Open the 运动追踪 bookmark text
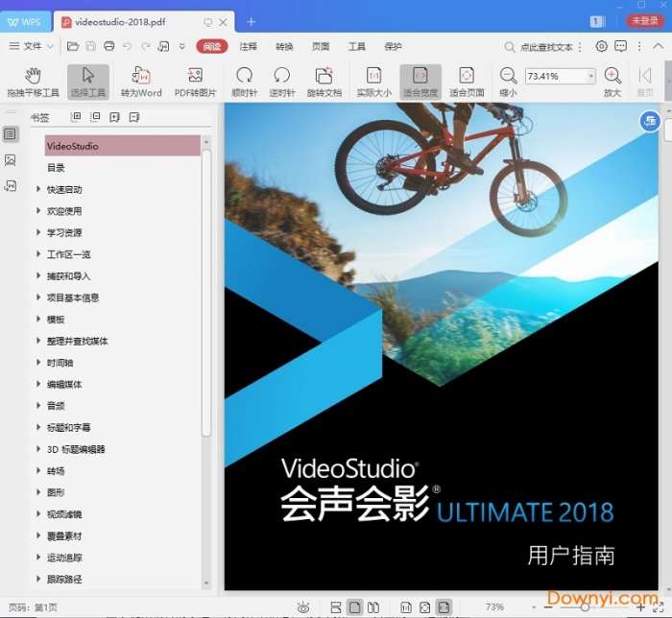The height and width of the screenshot is (618, 672). coord(64,558)
